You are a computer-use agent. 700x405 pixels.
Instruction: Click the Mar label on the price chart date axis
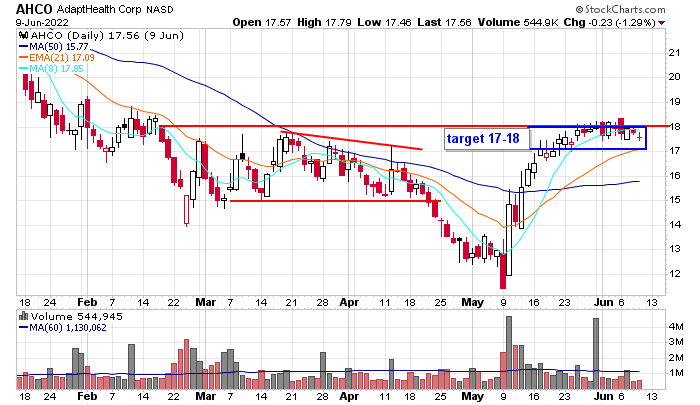pos(206,302)
